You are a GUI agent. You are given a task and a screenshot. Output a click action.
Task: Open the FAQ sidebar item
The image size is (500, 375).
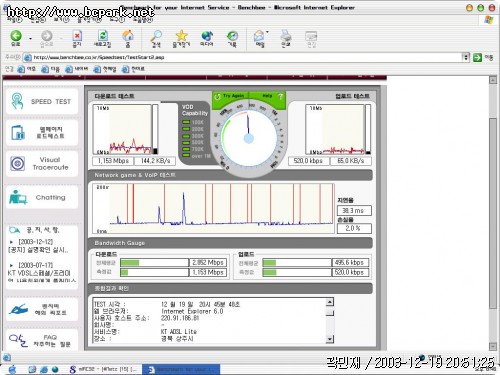[x=42, y=340]
